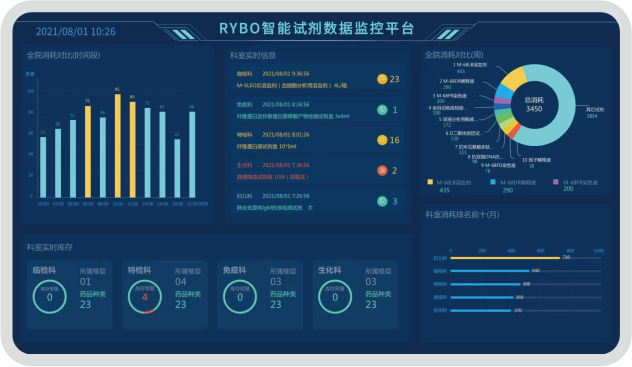The width and height of the screenshot is (632, 367).
Task: Click the blue ranking bar valued 540
Action: point(490,271)
